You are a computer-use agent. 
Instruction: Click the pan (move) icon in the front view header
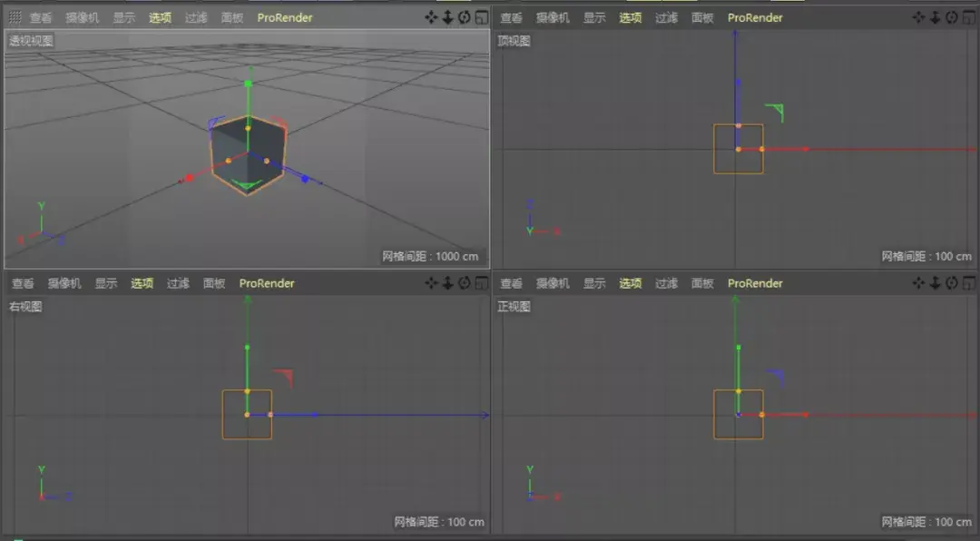pyautogui.click(x=918, y=283)
